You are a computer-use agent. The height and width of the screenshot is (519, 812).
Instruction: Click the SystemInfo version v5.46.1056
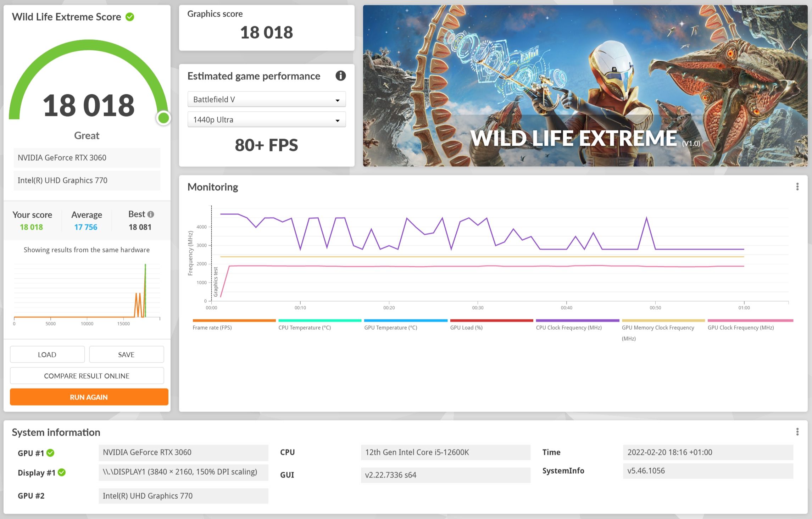[708, 471]
